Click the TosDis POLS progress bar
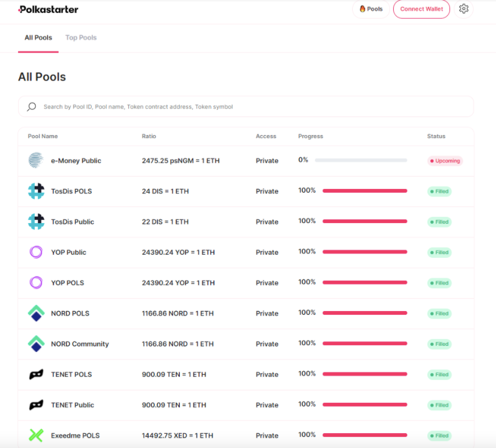Viewport: 496px width, 448px height. tap(365, 191)
